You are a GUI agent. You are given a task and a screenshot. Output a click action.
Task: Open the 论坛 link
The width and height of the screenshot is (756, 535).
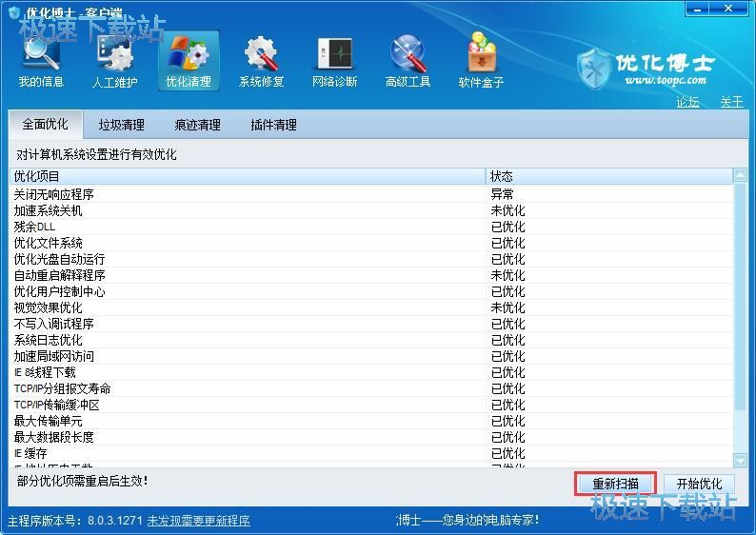(687, 102)
